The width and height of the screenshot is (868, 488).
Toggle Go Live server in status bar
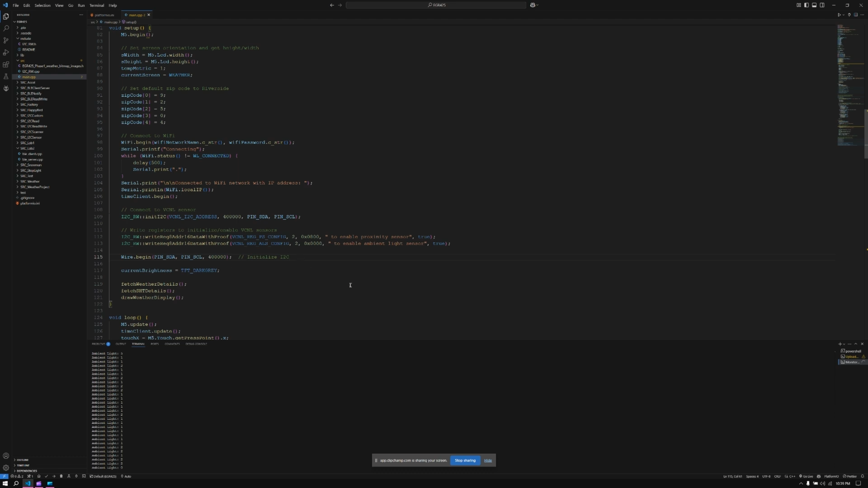806,476
